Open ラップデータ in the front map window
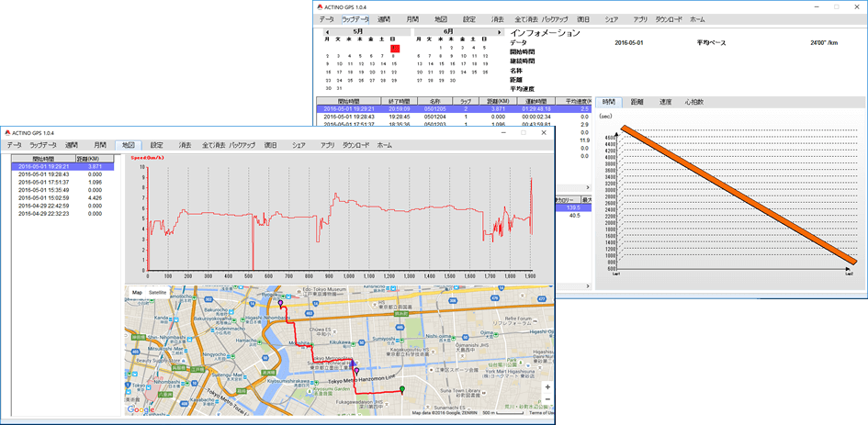Viewport: 868px width, 425px height. (42, 146)
